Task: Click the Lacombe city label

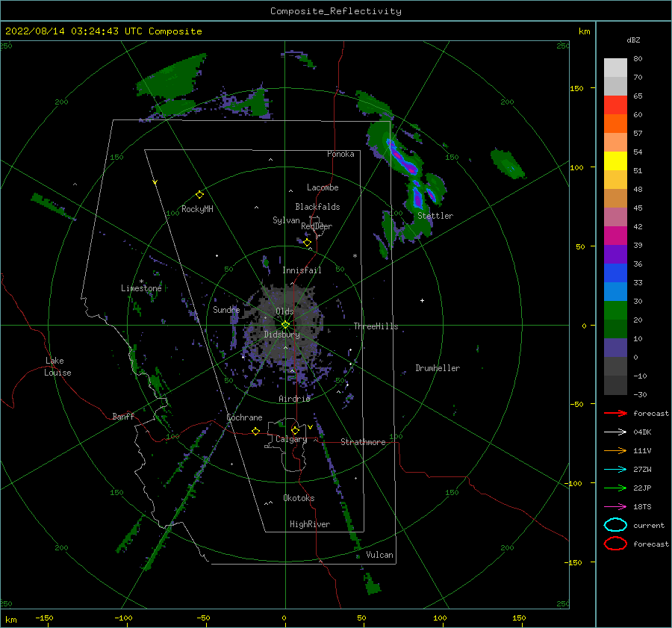Action: point(323,187)
